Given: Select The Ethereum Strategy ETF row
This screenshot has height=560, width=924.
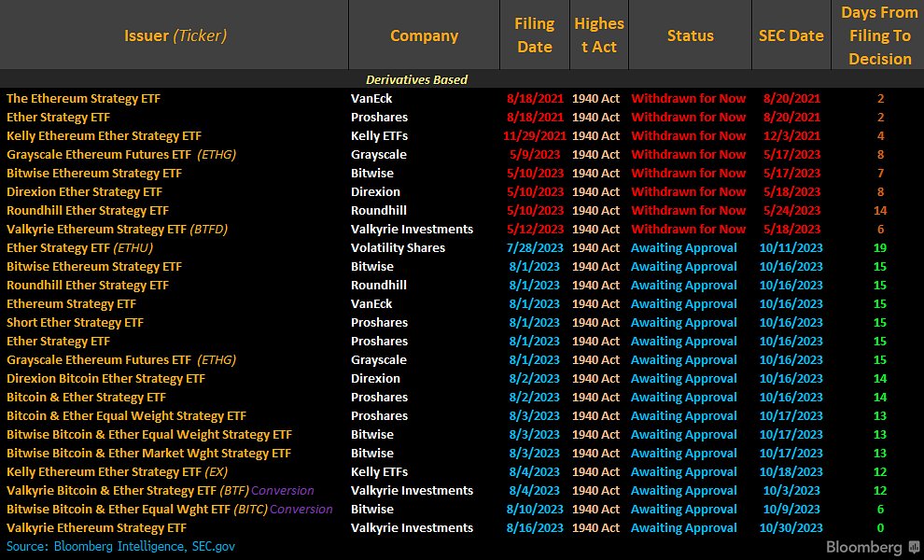Looking at the screenshot, I should pyautogui.click(x=462, y=98).
